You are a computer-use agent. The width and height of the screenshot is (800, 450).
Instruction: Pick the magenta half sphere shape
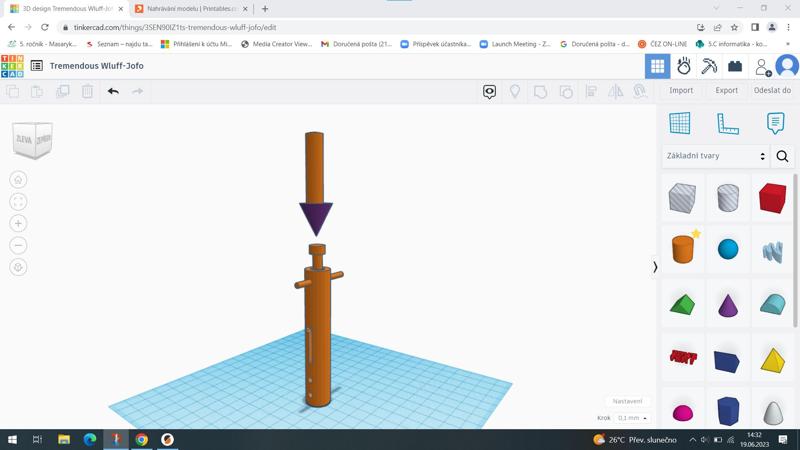coord(683,412)
